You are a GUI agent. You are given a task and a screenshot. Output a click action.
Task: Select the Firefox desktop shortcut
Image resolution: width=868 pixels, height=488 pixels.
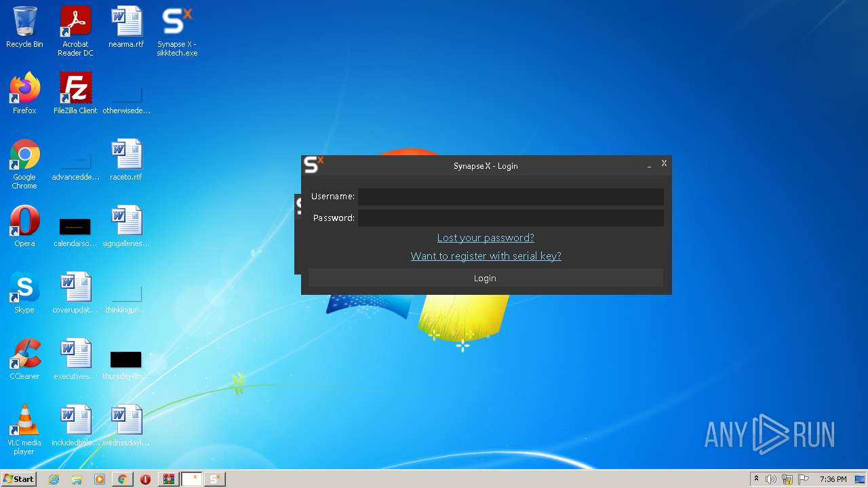tap(24, 94)
